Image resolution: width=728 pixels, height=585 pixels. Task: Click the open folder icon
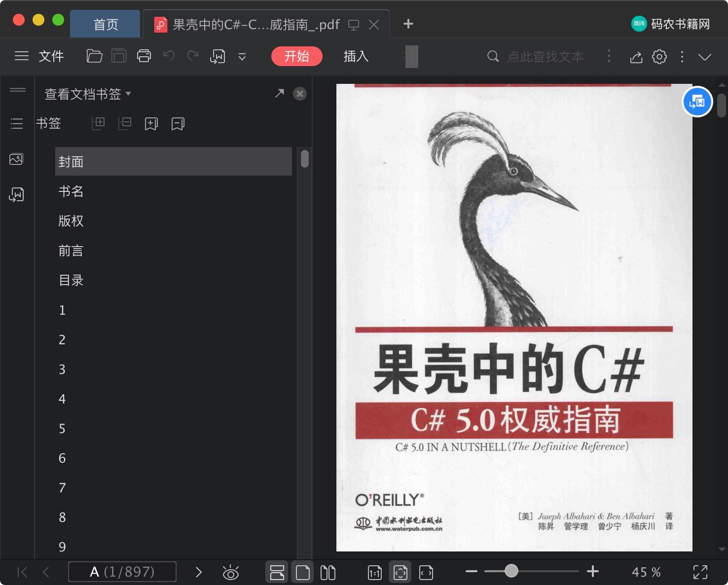pyautogui.click(x=94, y=56)
